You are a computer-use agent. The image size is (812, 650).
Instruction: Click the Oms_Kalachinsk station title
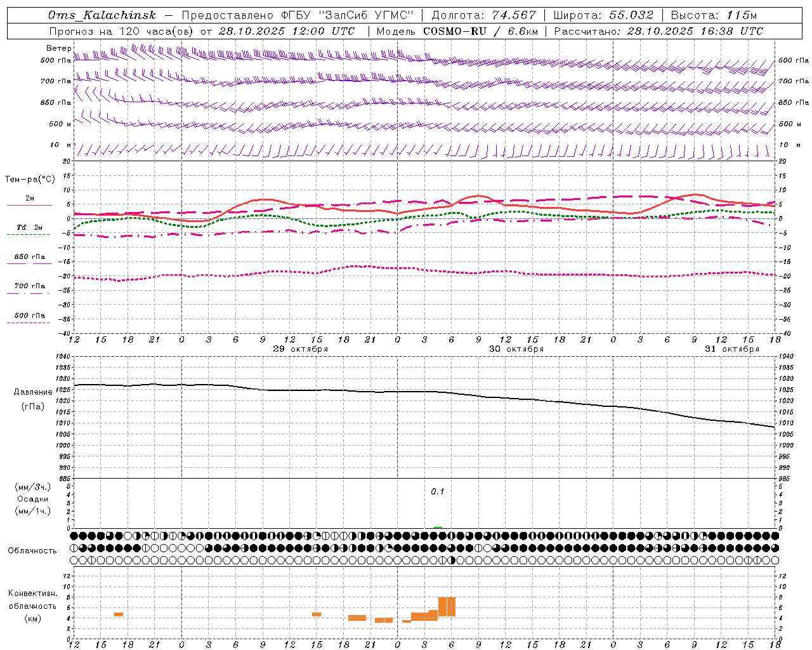(x=101, y=15)
